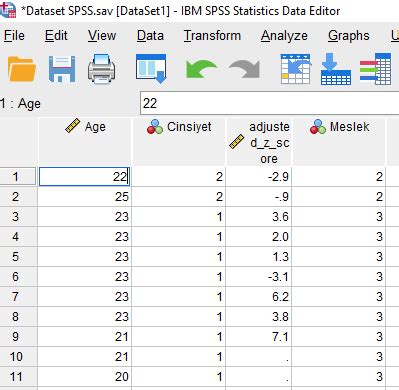Open data document folder icon
399x390 pixels.
click(22, 69)
